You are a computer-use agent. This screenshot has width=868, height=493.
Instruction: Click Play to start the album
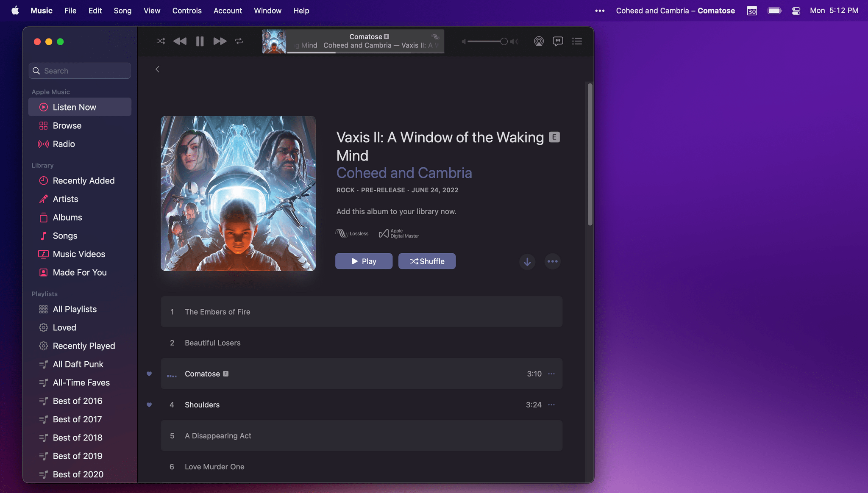click(363, 261)
